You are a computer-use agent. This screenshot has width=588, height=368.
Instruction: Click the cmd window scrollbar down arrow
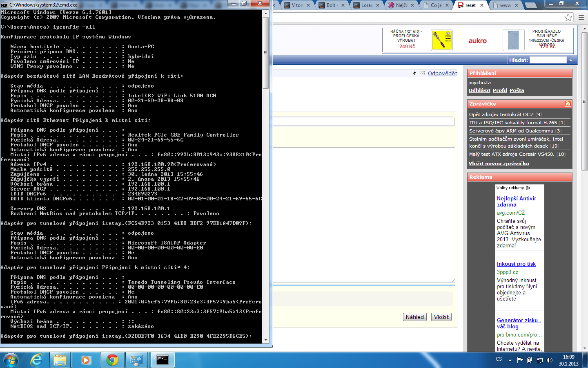pyautogui.click(x=266, y=340)
